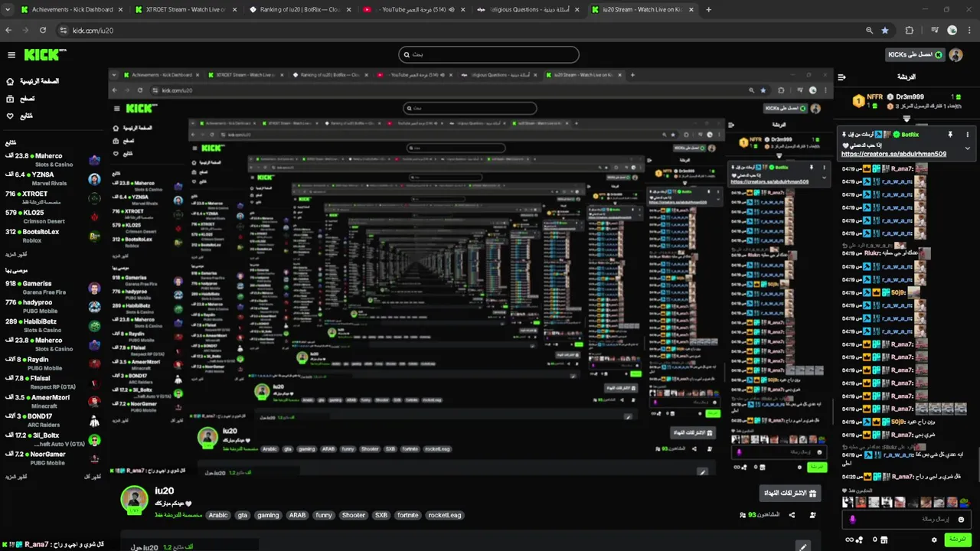Click the iu20 streamer avatar under the video
The height and width of the screenshot is (551, 980).
[134, 498]
